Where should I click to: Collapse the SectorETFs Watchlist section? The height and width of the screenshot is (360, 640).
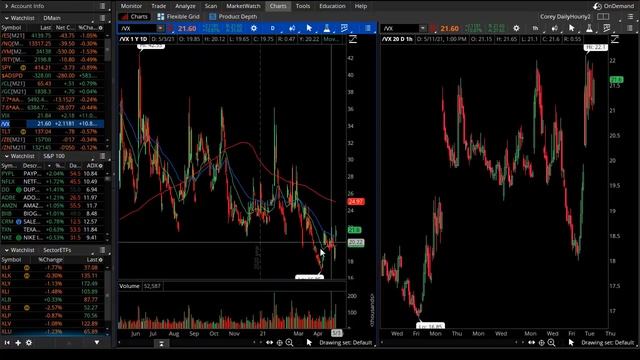7,250
